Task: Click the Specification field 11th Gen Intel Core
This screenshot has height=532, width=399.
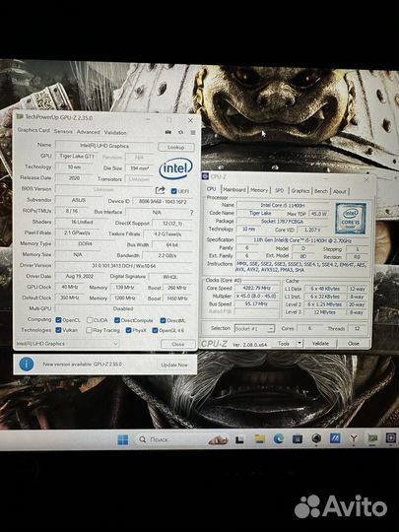Action: [x=302, y=239]
